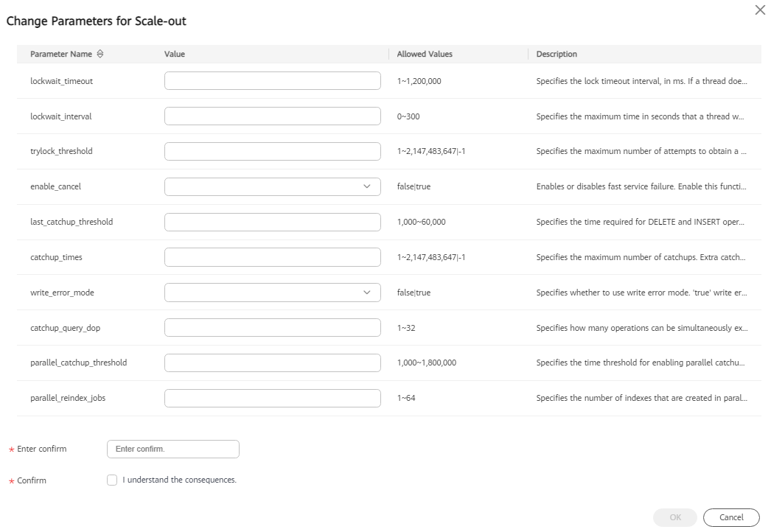
Task: Check I understand the consequences
Action: click(112, 480)
